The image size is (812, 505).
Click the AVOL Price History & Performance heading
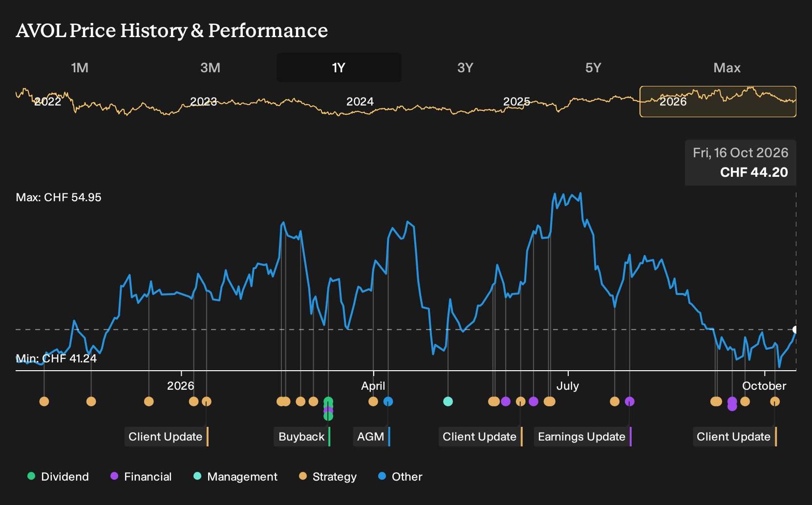click(x=172, y=30)
